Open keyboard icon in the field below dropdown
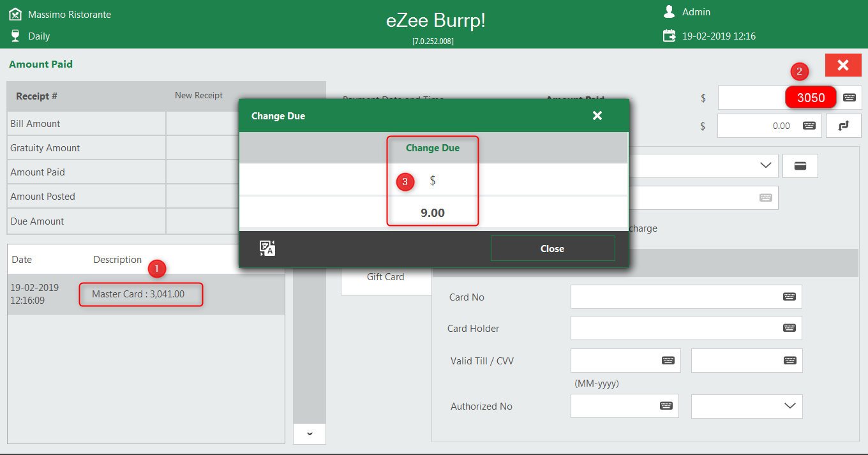This screenshot has width=868, height=455. pos(766,198)
